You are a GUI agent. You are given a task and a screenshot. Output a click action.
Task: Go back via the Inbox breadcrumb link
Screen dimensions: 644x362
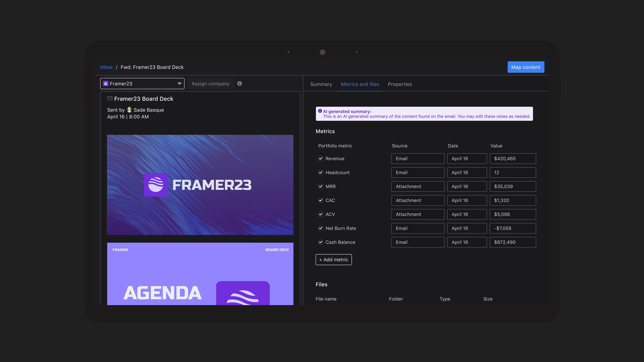[x=106, y=67]
